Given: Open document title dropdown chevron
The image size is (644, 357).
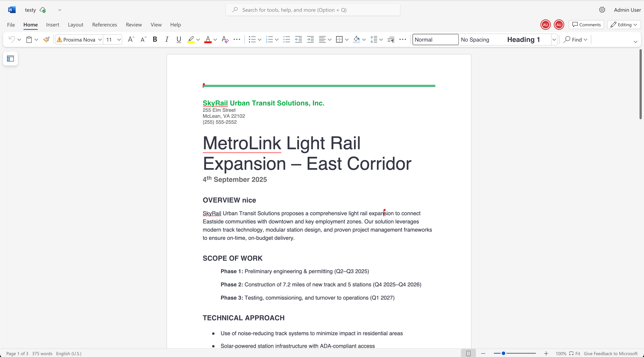Looking at the screenshot, I should (59, 10).
